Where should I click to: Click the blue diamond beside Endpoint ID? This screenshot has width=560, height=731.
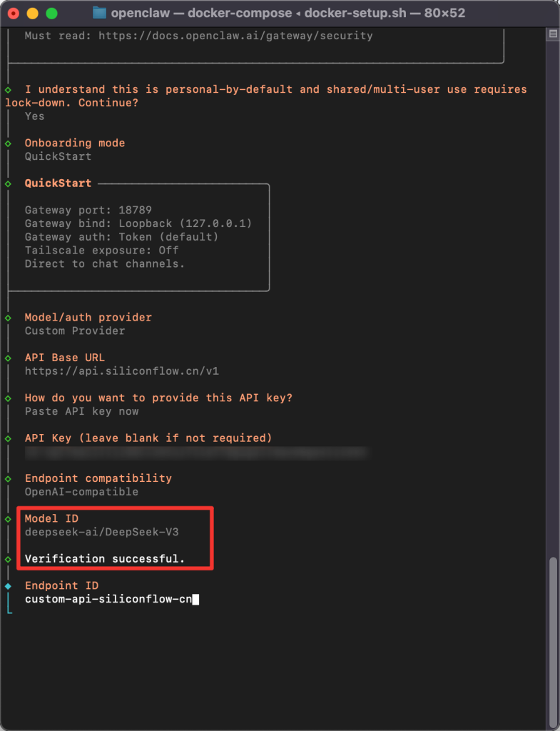(8, 586)
